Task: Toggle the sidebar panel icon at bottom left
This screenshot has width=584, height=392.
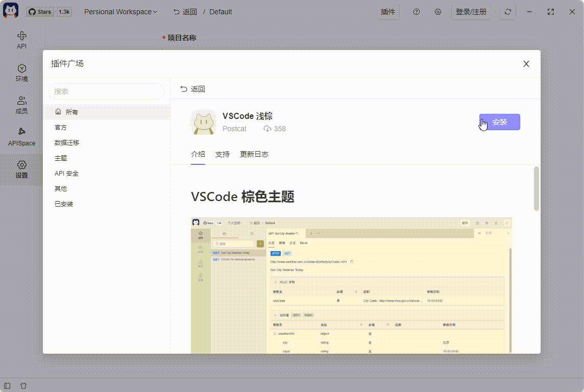Action: pos(7,386)
